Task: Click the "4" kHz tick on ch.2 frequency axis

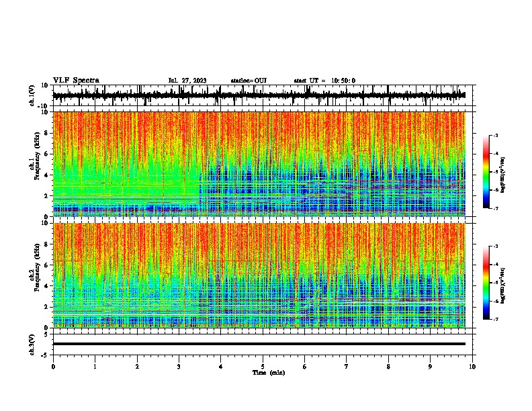Action: click(x=46, y=286)
